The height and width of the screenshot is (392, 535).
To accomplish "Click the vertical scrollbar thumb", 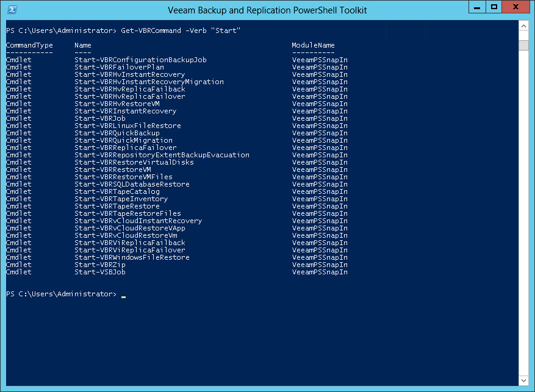I will (x=523, y=45).
